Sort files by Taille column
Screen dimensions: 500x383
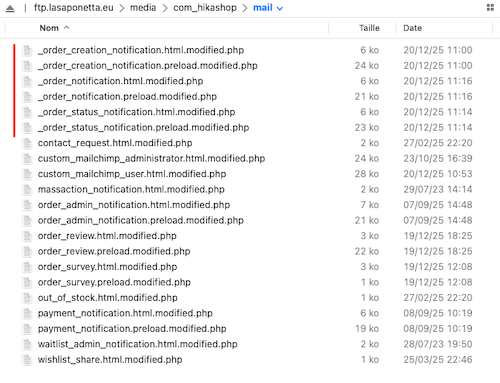click(x=369, y=28)
